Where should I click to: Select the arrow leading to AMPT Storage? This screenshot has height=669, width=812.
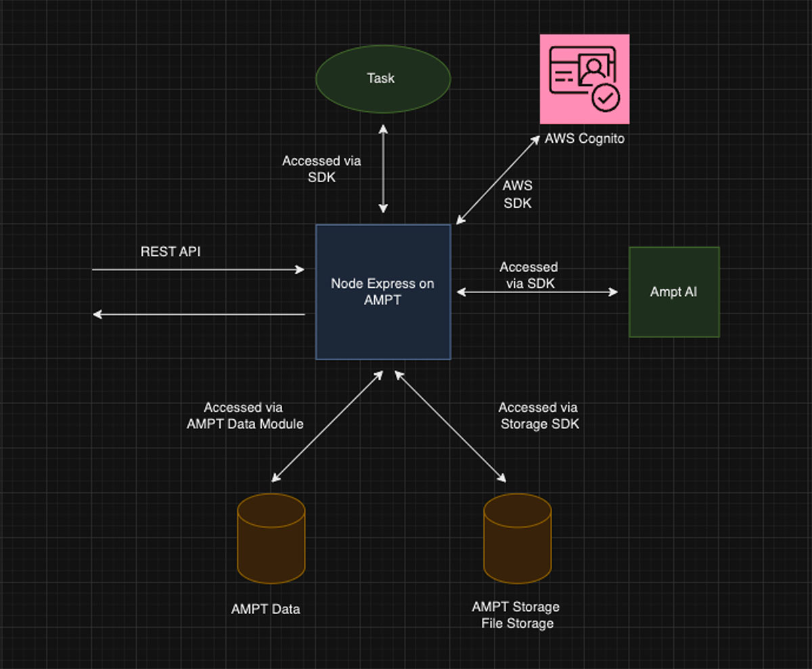(450, 426)
